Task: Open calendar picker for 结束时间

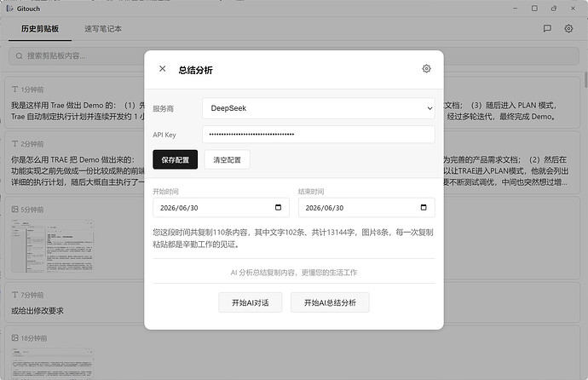Action: 424,207
